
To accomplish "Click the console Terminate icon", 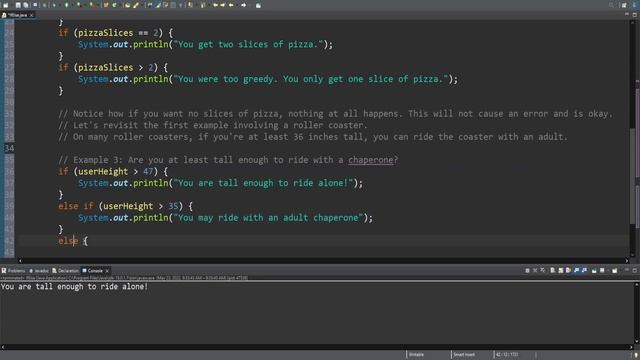I will pyautogui.click(x=527, y=270).
